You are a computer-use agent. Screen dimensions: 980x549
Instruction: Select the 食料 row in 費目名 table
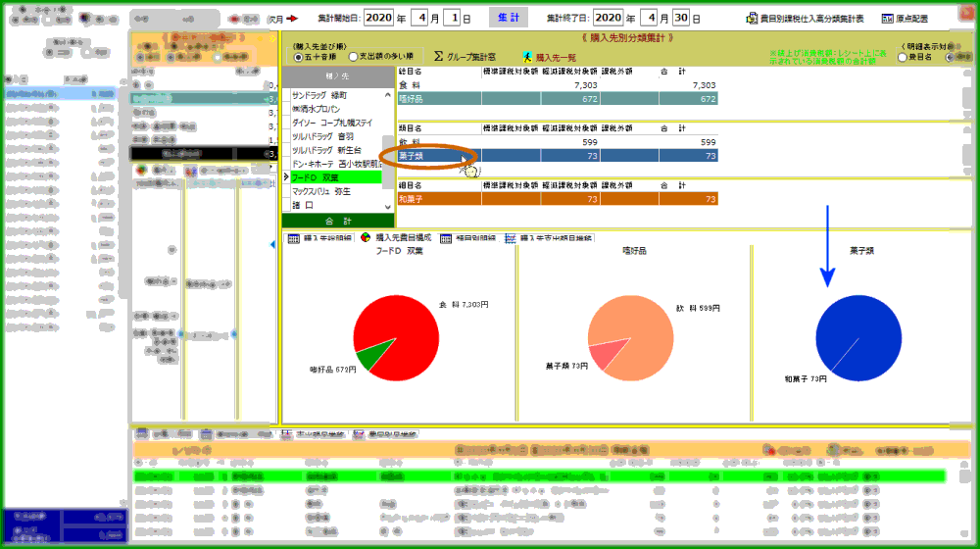[x=558, y=85]
